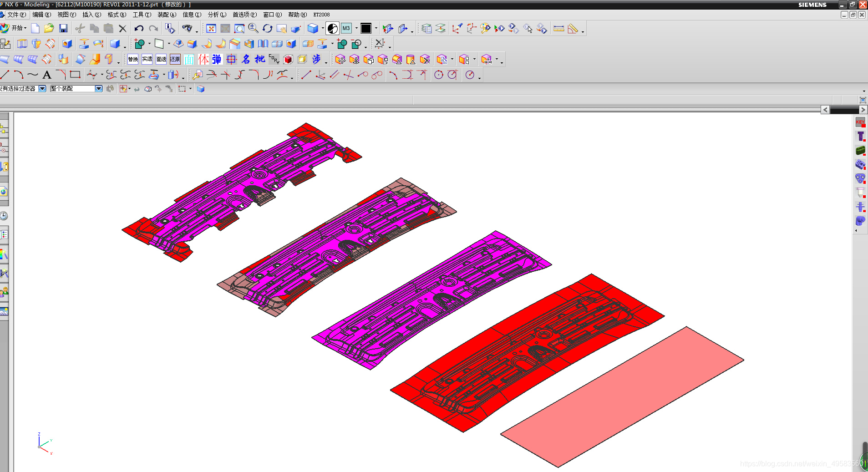
Task: Expand the shaded rendering style dropdown arrow
Action: click(323, 28)
